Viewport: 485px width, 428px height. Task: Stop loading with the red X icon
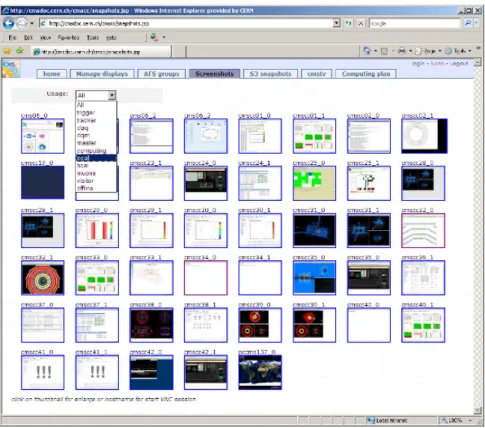pos(361,23)
